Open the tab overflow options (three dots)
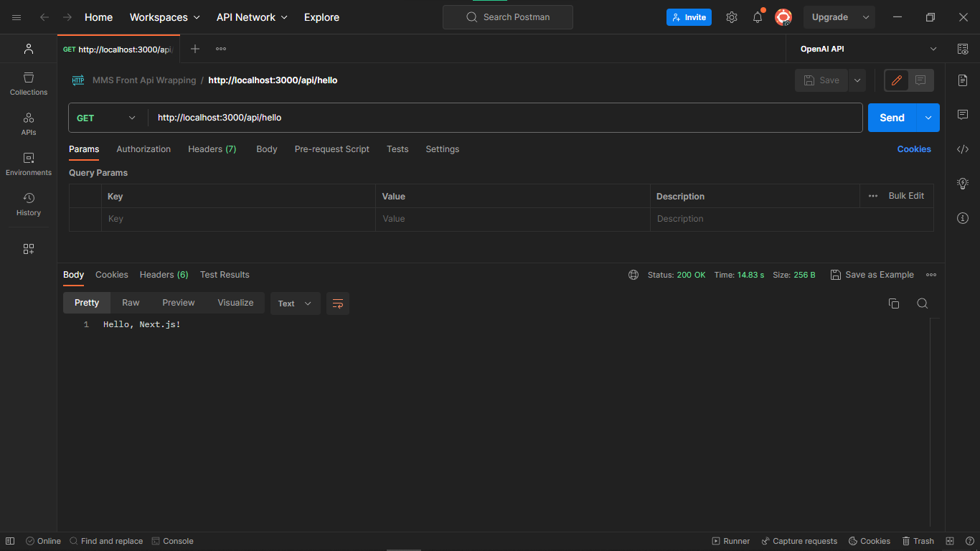The height and width of the screenshot is (551, 980). click(x=221, y=49)
